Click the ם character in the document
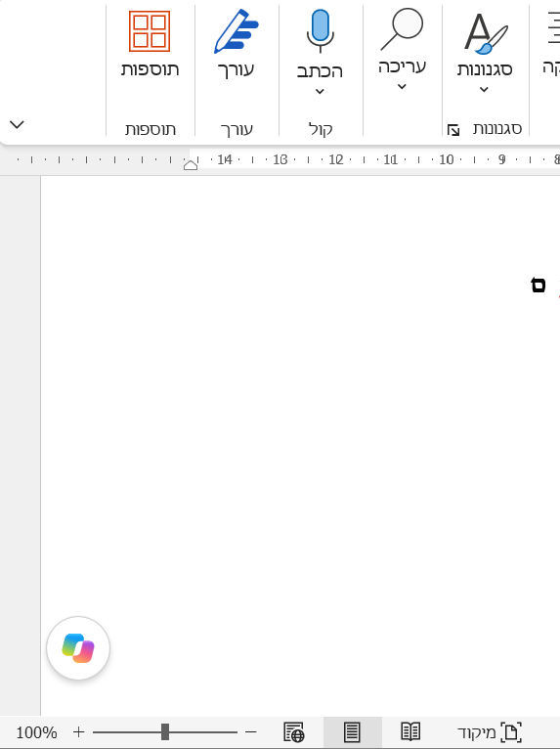560x749 pixels. [538, 286]
